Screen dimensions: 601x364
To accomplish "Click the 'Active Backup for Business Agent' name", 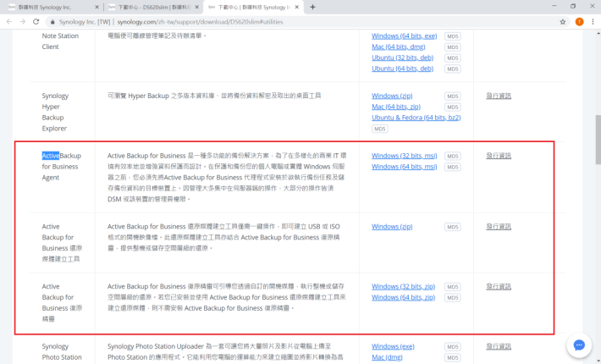I will click(61, 167).
